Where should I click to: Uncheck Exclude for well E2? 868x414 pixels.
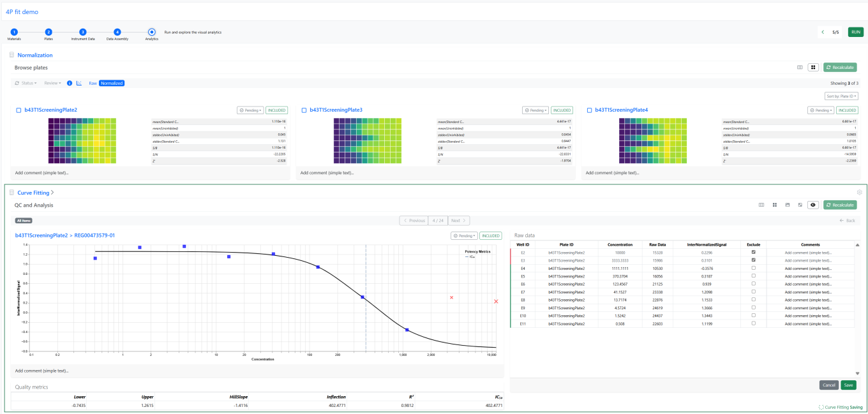tap(753, 253)
